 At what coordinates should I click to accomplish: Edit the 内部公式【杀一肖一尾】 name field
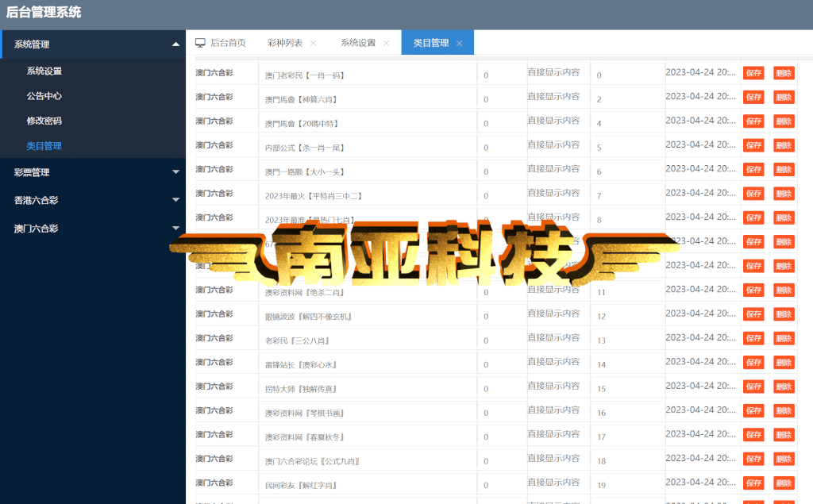(x=368, y=148)
